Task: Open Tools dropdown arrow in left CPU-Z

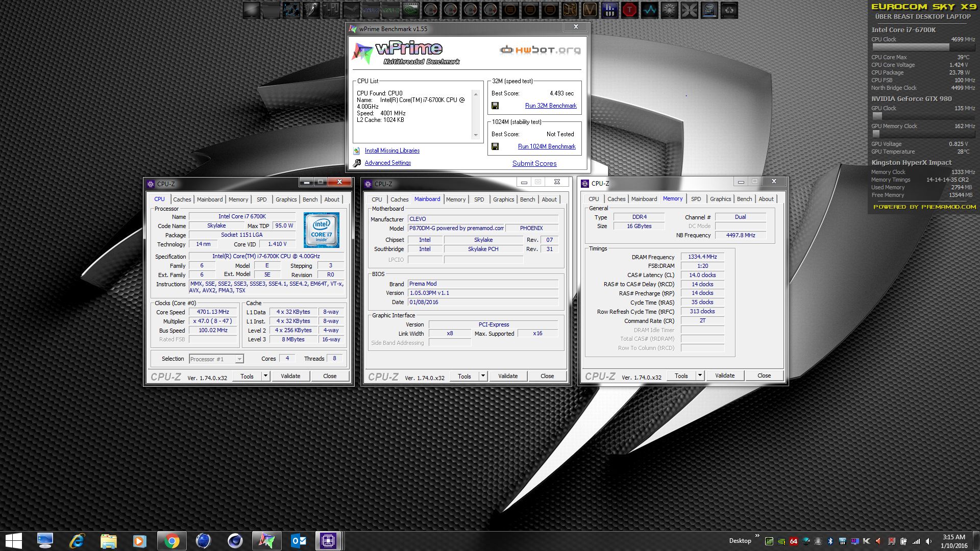Action: [x=265, y=376]
